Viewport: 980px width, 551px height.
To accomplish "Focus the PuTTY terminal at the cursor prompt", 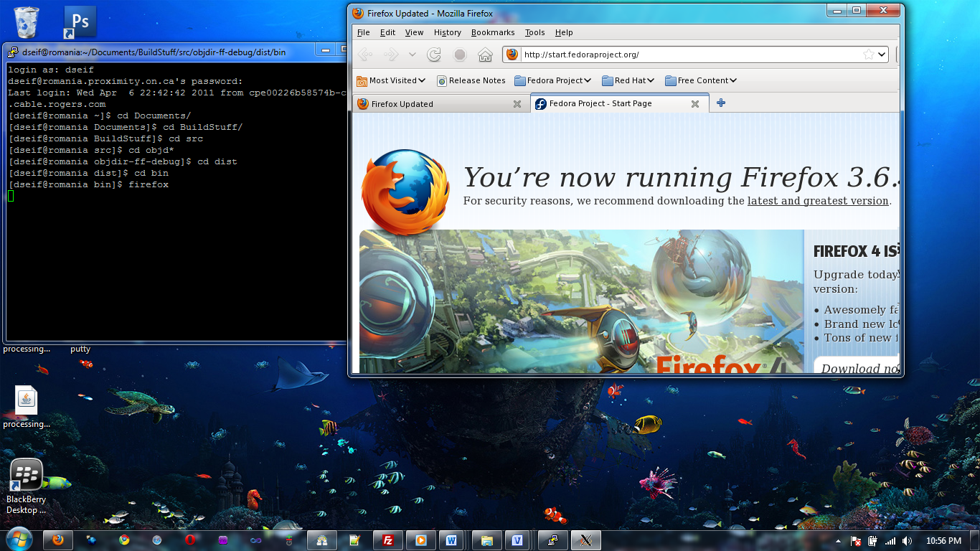I will click(x=11, y=196).
